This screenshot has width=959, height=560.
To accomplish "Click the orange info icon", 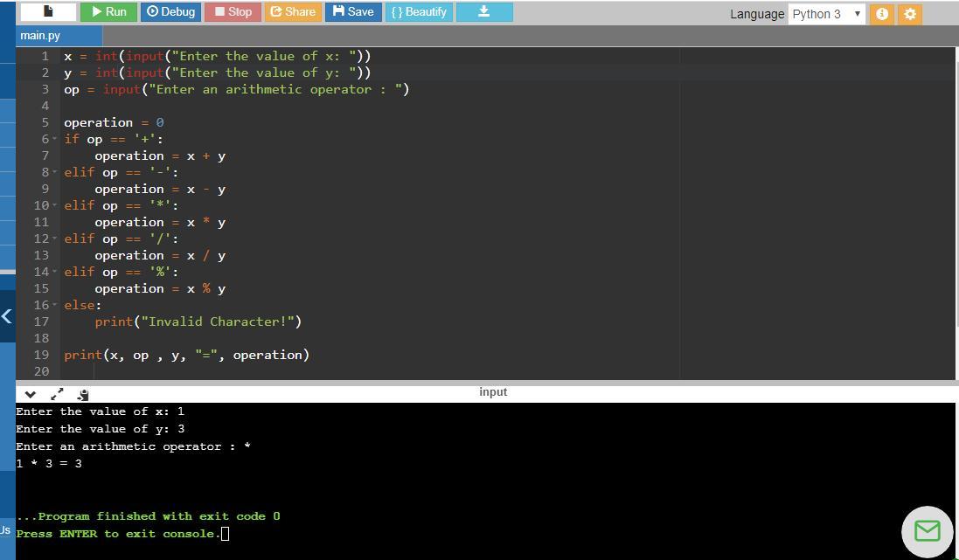I will pos(883,14).
